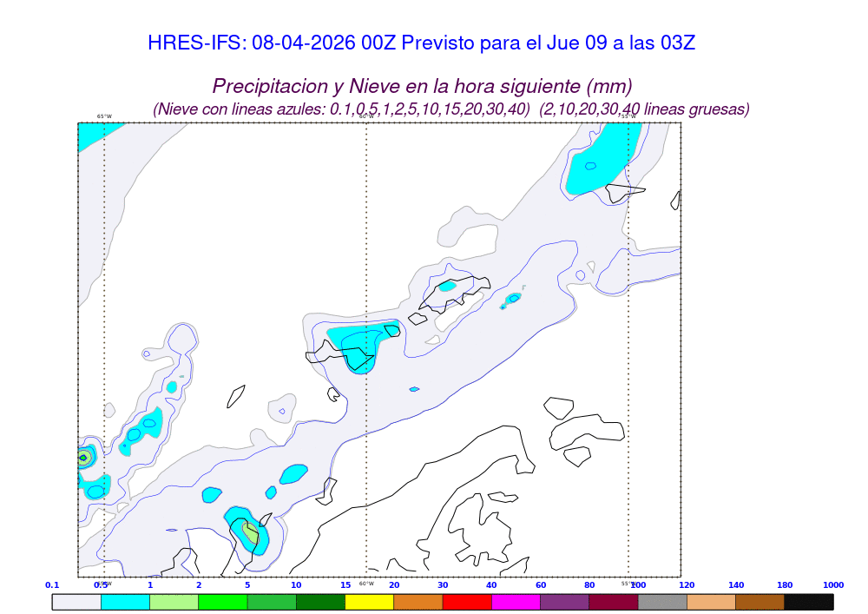Click the 65°W longitude label at top
This screenshot has height=614, width=868.
pyautogui.click(x=104, y=116)
